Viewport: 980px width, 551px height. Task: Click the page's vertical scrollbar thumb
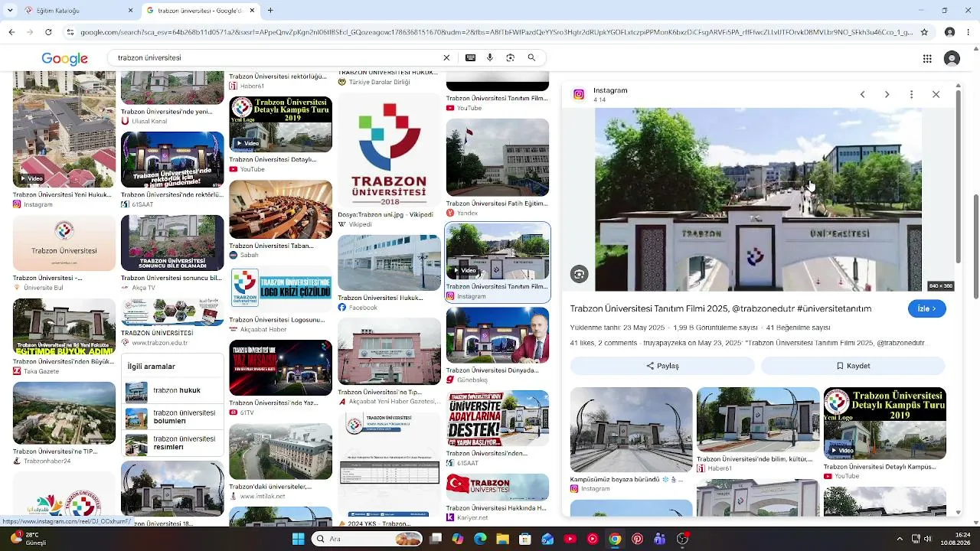[x=975, y=247]
